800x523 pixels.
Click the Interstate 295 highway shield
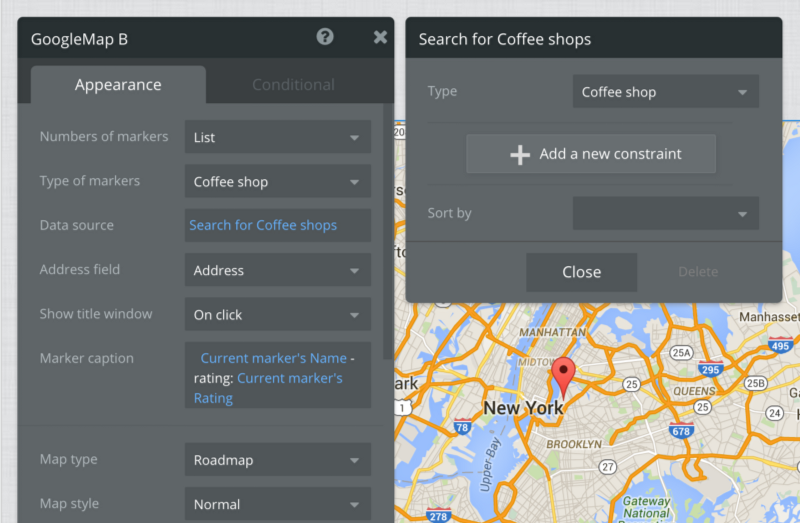[x=711, y=370]
